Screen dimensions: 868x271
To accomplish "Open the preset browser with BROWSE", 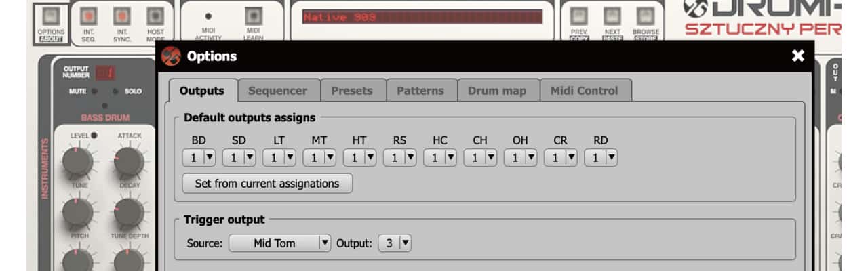I will 646,15.
